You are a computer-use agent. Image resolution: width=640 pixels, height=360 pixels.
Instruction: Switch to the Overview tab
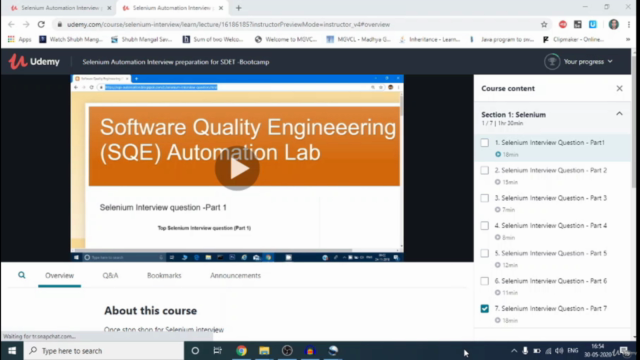60,276
